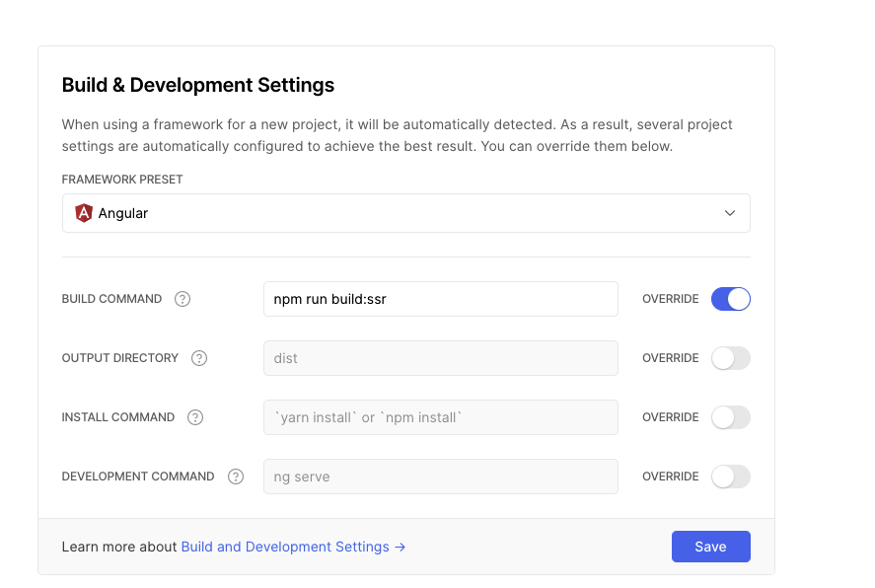The height and width of the screenshot is (588, 875).
Task: Click the Framework Preset chevron arrow
Action: 729,213
